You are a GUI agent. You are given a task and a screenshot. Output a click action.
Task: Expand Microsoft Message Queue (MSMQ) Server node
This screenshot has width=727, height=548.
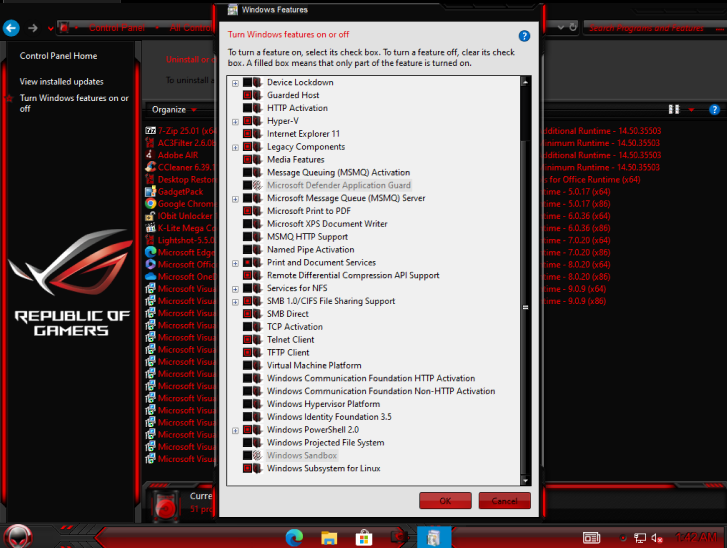[235, 199]
